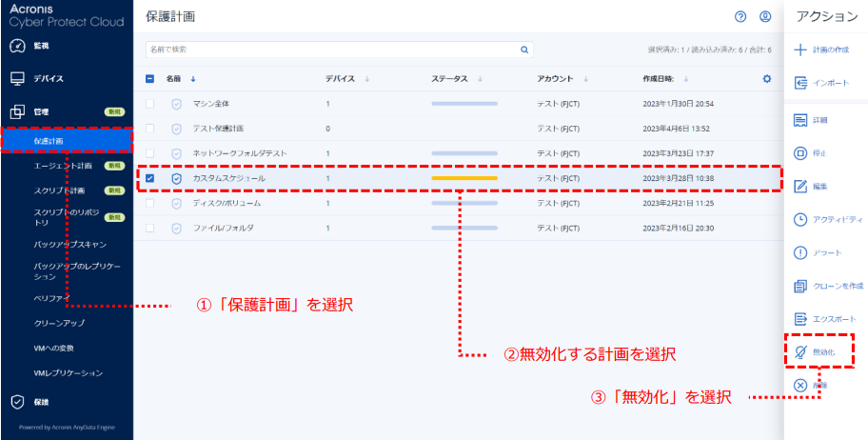Open the user account icon
Screen dimensions: 868x440
pyautogui.click(x=765, y=17)
